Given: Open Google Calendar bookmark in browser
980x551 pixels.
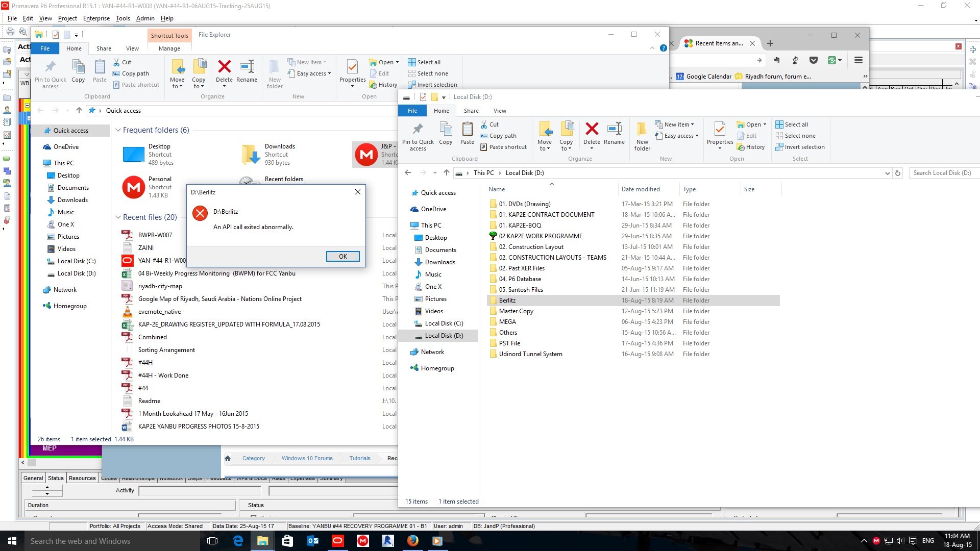Looking at the screenshot, I should coord(703,77).
